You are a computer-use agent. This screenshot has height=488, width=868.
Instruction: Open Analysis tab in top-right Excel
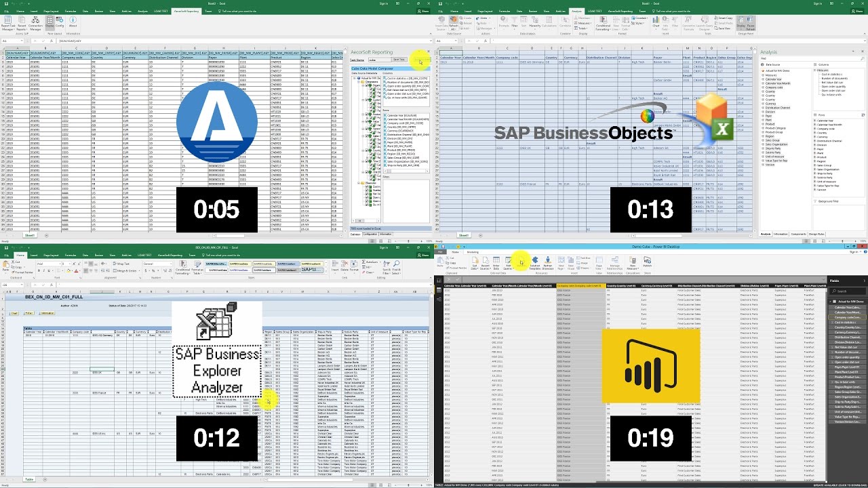[x=576, y=11]
